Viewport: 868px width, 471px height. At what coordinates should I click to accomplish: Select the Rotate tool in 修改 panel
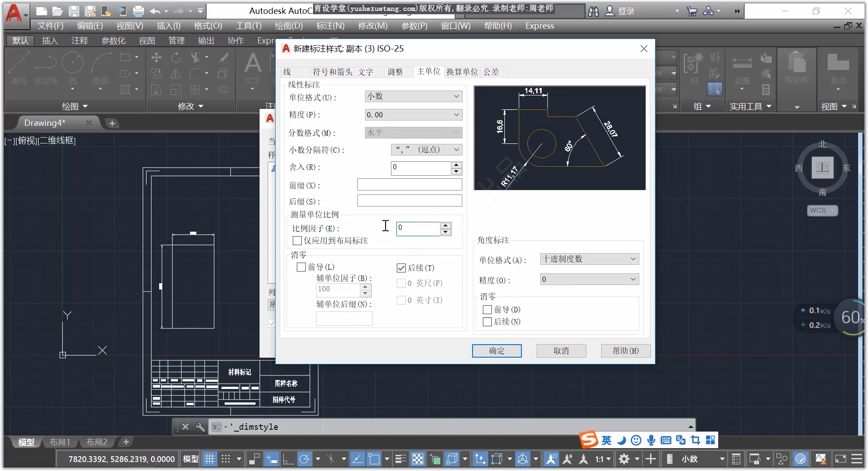coord(176,57)
